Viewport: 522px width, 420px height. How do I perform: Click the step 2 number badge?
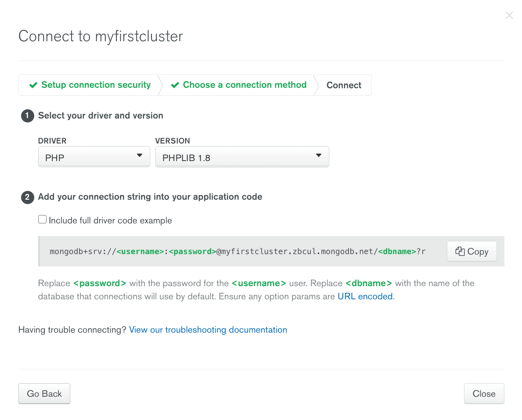(27, 197)
